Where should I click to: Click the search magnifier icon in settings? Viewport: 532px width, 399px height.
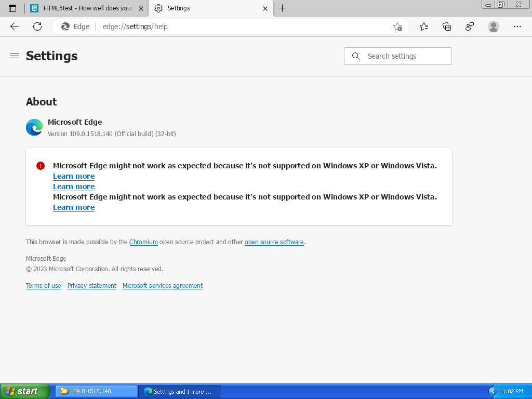tap(355, 56)
